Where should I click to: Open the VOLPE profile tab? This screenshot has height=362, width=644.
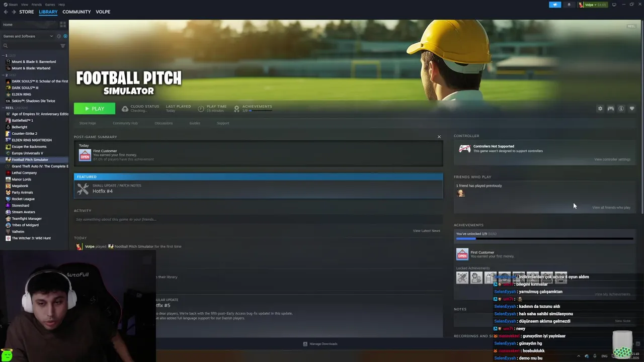pos(103,12)
